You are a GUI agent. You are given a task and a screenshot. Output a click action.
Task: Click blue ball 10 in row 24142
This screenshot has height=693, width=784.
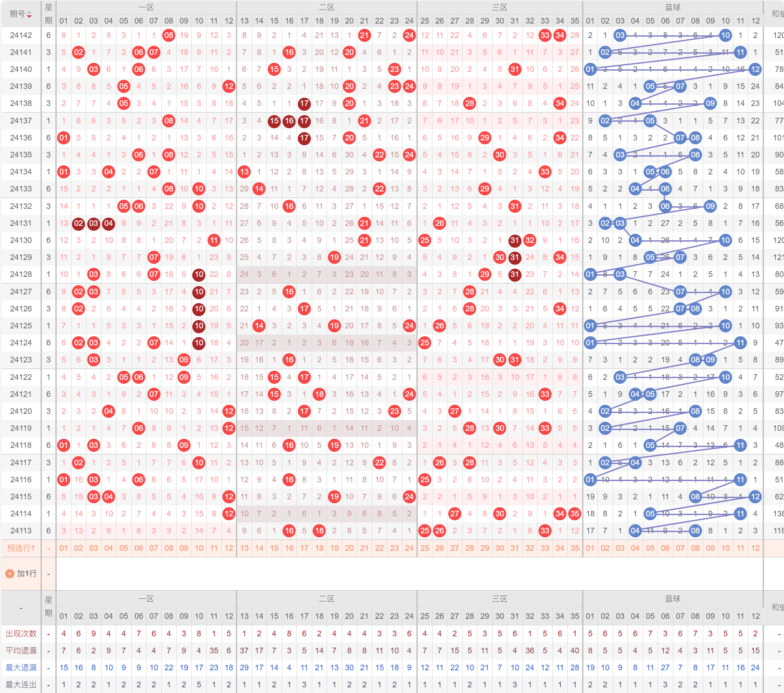pos(725,35)
